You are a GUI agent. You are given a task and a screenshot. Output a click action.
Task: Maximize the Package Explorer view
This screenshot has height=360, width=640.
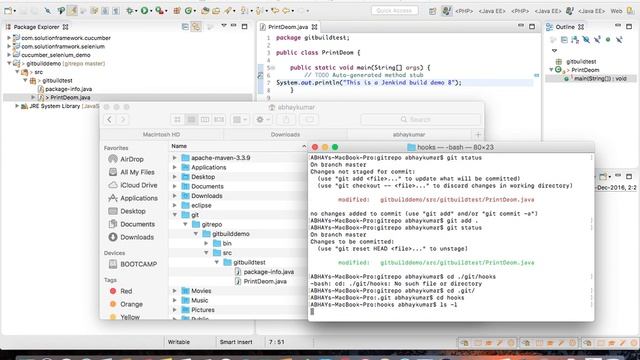[x=244, y=27]
